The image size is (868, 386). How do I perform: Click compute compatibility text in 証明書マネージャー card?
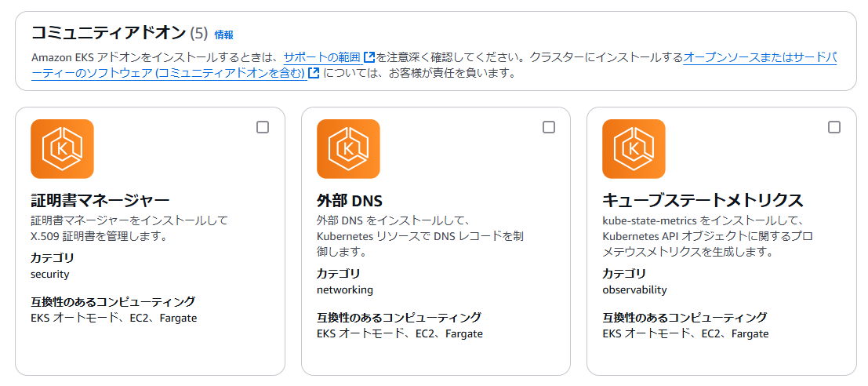[x=114, y=318]
